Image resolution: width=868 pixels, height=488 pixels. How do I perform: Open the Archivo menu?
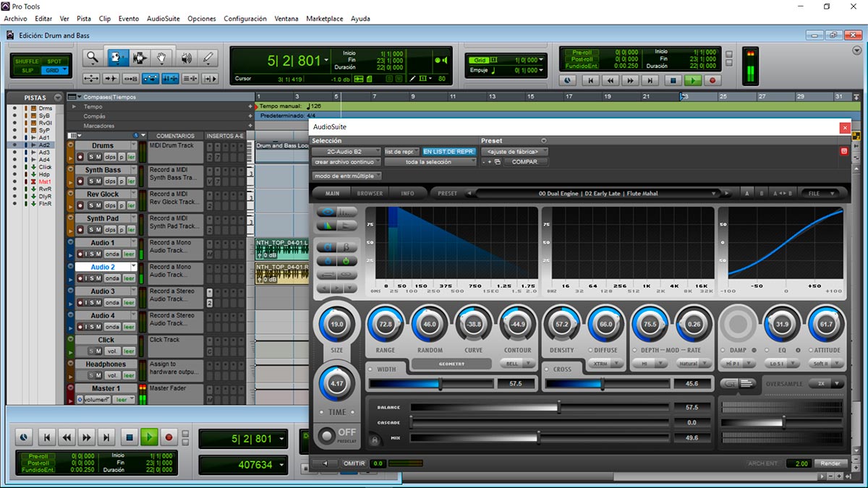coord(15,19)
